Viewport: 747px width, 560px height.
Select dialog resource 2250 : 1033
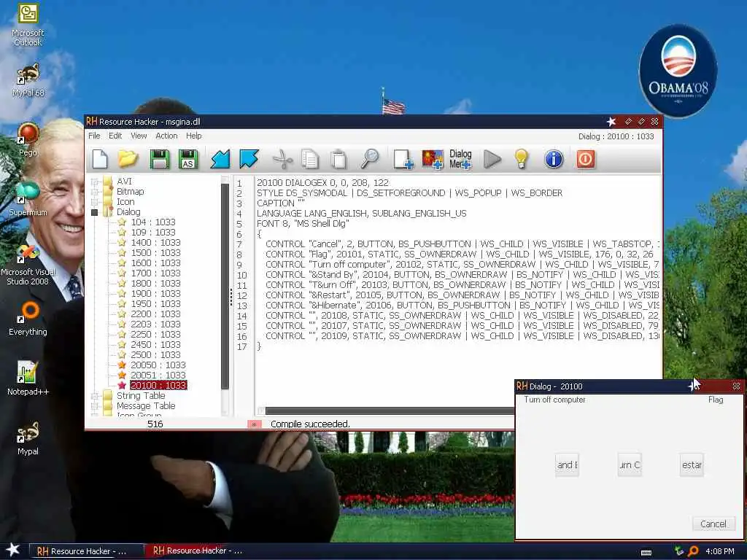155,334
